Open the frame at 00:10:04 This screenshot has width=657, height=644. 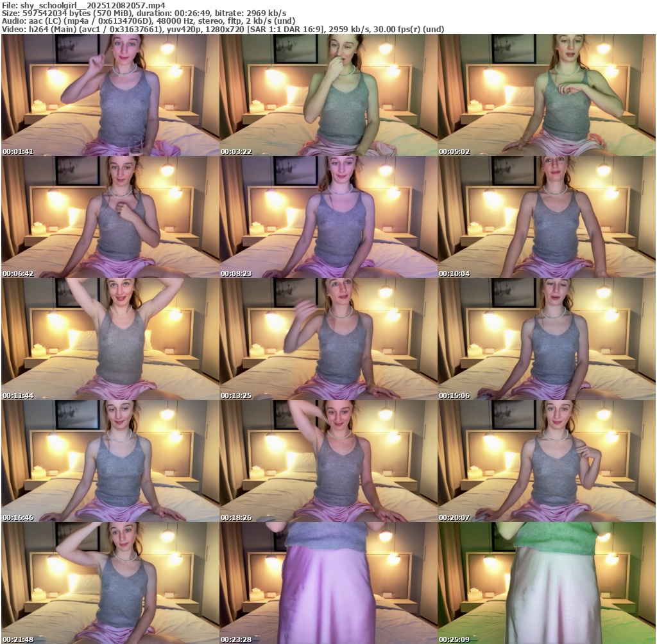coord(547,217)
